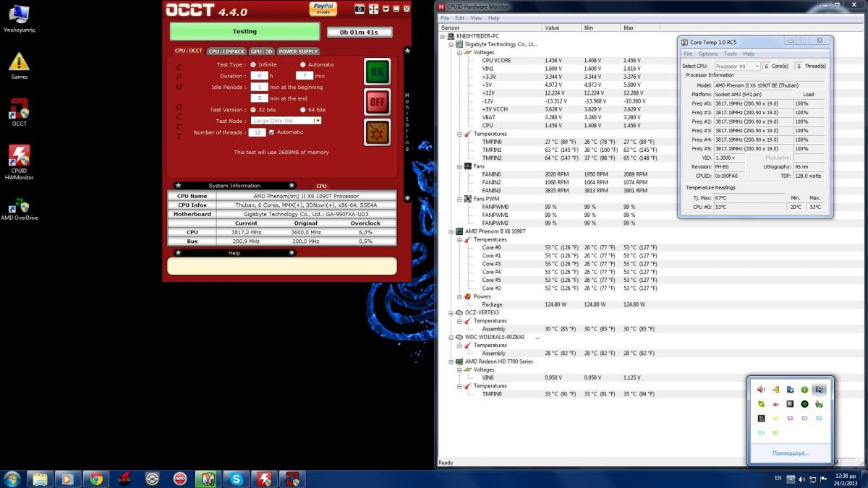This screenshot has width=868, height=488.
Task: Click the Sensor column header in HWMonitor
Action: pyautogui.click(x=489, y=27)
